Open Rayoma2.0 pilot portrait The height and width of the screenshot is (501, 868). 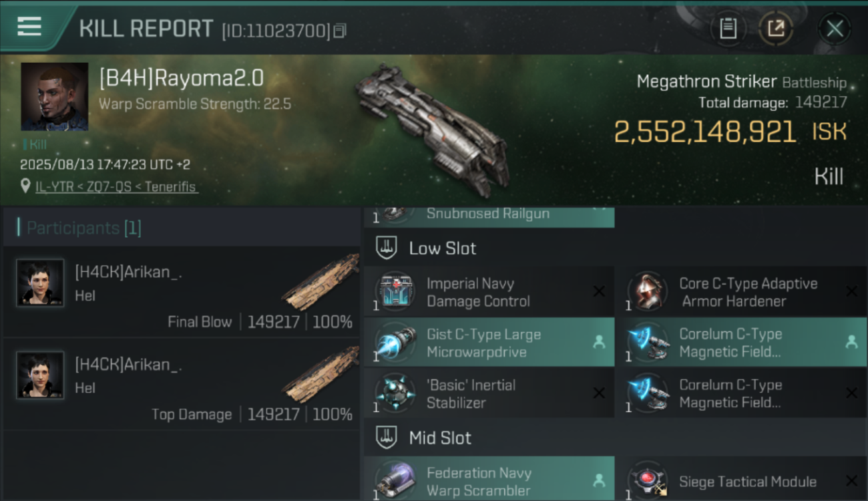[55, 97]
